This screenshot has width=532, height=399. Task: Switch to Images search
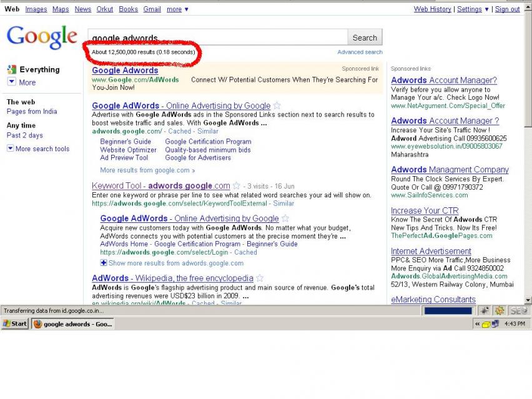(36, 9)
